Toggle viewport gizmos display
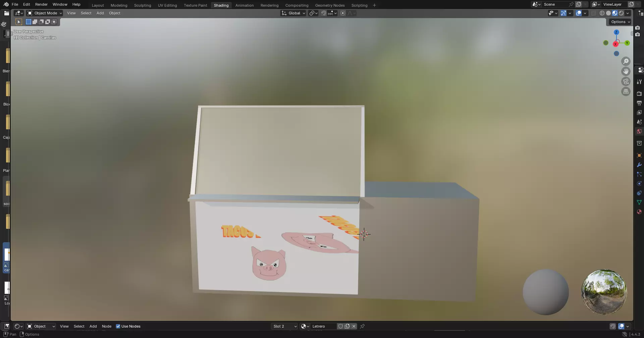644x338 pixels. [x=563, y=13]
